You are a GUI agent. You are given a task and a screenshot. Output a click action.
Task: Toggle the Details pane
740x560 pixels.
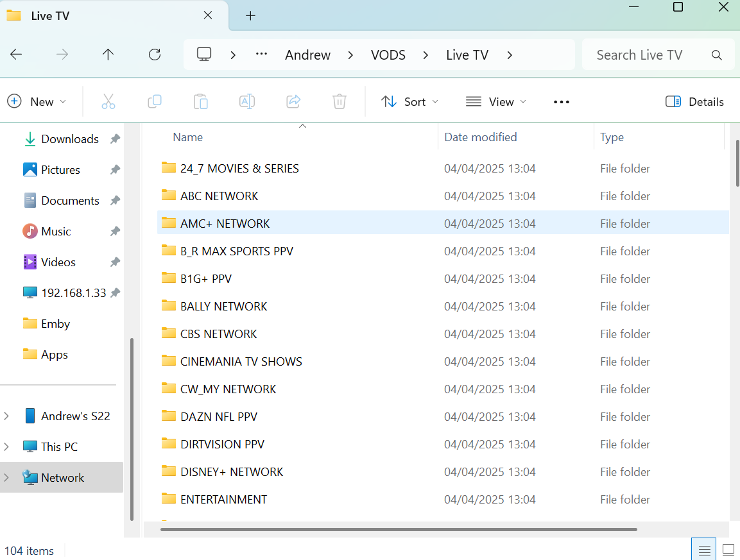click(x=694, y=101)
